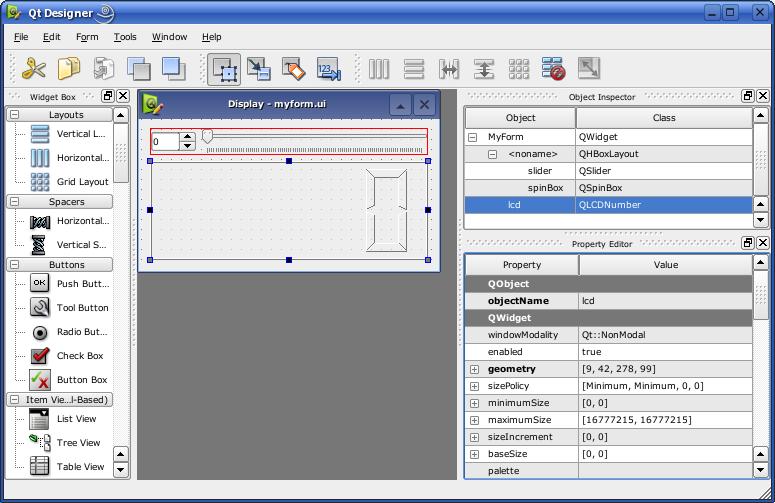Select the Table View widget icon
The width and height of the screenshot is (775, 503).
click(x=40, y=466)
